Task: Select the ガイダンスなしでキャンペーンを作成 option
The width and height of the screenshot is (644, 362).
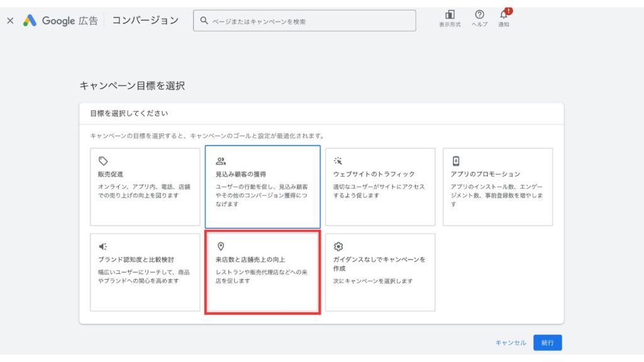Action: point(379,273)
